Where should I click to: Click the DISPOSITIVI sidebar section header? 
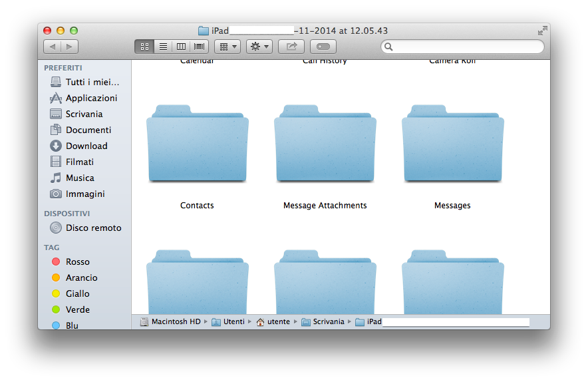pyautogui.click(x=67, y=214)
